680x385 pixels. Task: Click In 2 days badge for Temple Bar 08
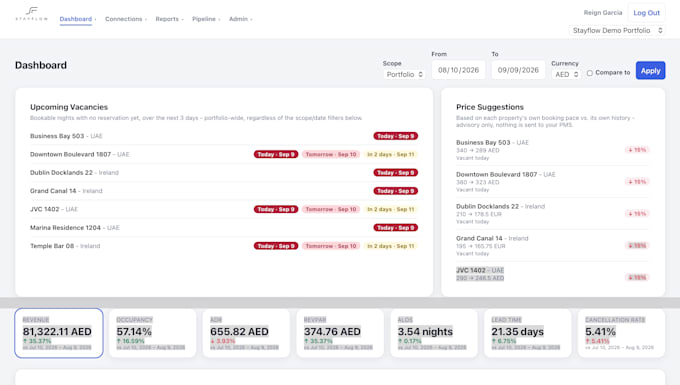pyautogui.click(x=391, y=246)
